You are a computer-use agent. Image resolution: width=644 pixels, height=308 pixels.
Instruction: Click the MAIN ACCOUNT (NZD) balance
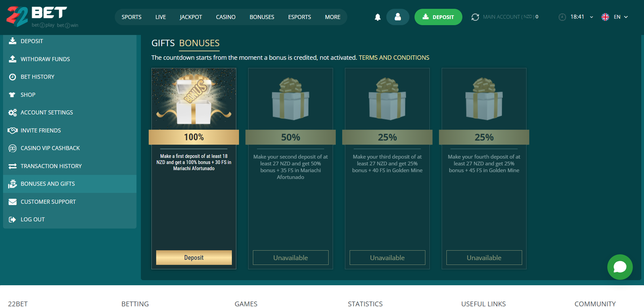511,17
